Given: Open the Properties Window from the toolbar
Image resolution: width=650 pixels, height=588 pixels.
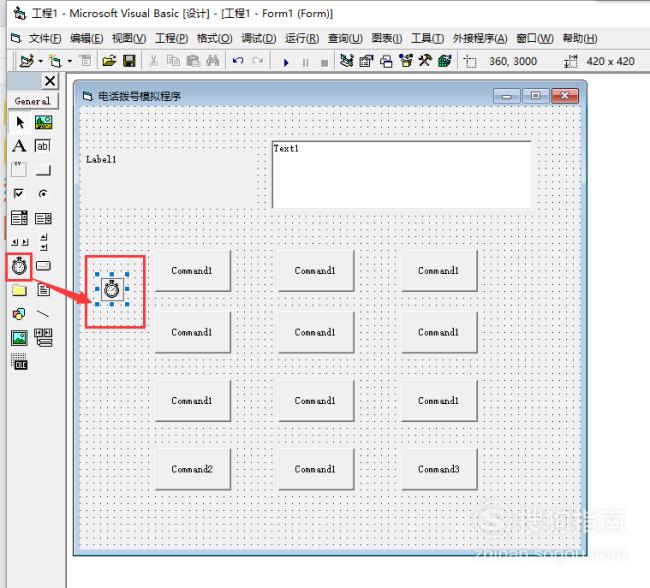Looking at the screenshot, I should point(366,61).
